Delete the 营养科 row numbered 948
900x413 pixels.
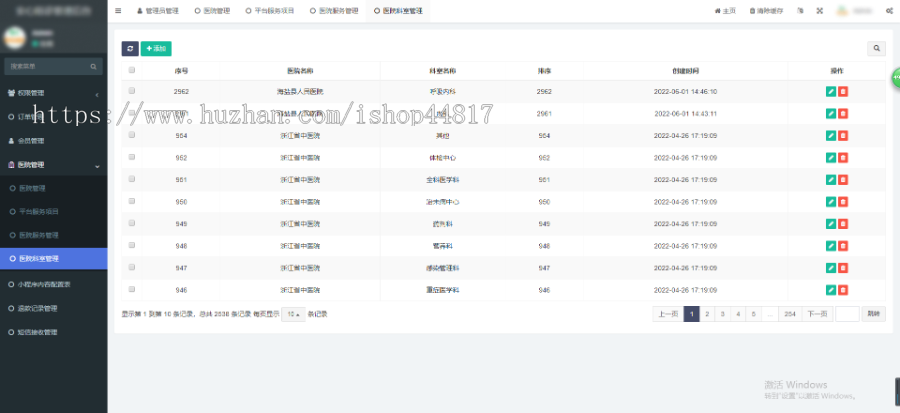(843, 246)
